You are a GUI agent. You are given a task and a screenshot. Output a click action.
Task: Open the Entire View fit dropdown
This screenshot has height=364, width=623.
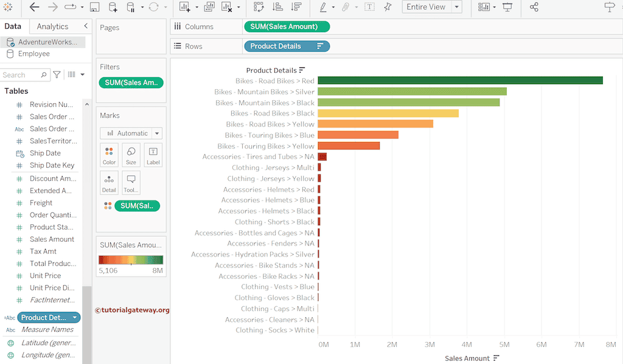tap(456, 7)
